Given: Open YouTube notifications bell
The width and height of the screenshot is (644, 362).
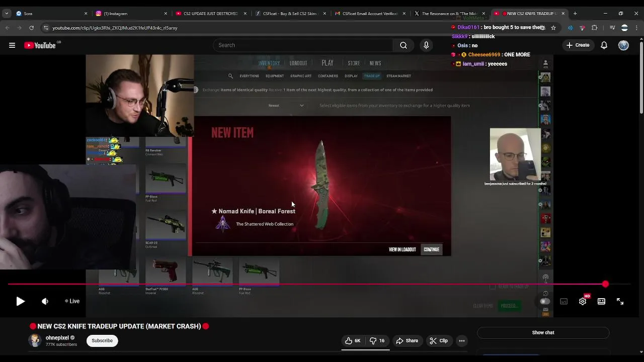Looking at the screenshot, I should [604, 45].
